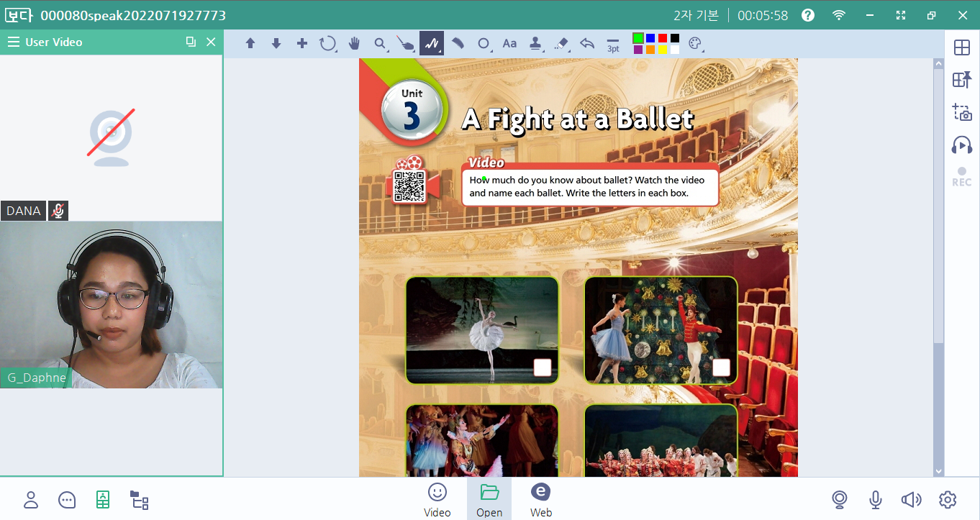
Task: Toggle DANA's muted microphone icon
Action: pyautogui.click(x=58, y=211)
